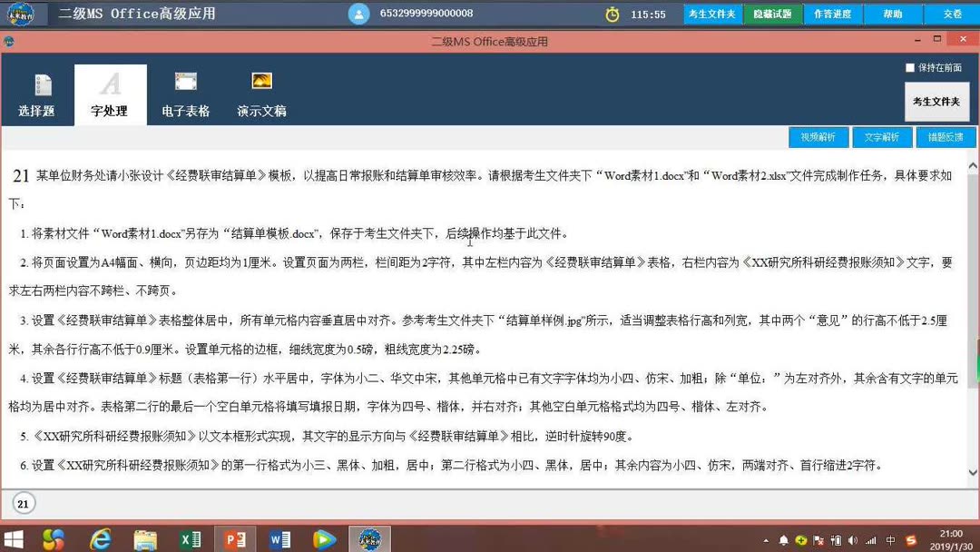Expand hidden system tray icons
Screen dimensions: 980x552
768,538
